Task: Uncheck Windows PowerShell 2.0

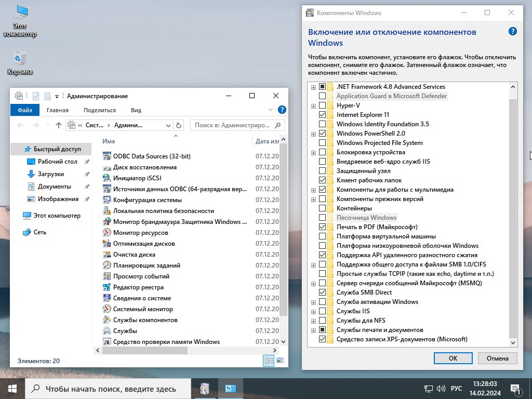Action: [x=322, y=134]
